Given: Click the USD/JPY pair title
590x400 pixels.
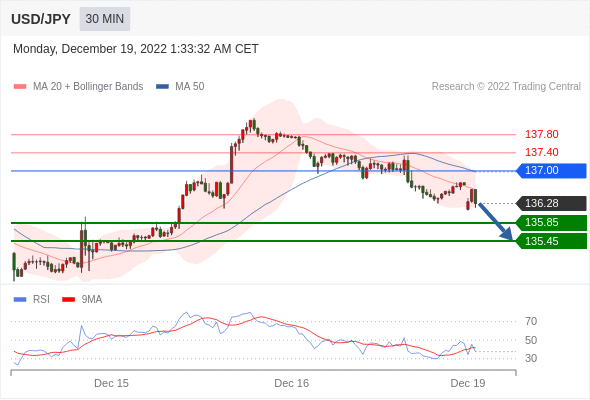Looking at the screenshot, I should point(41,19).
